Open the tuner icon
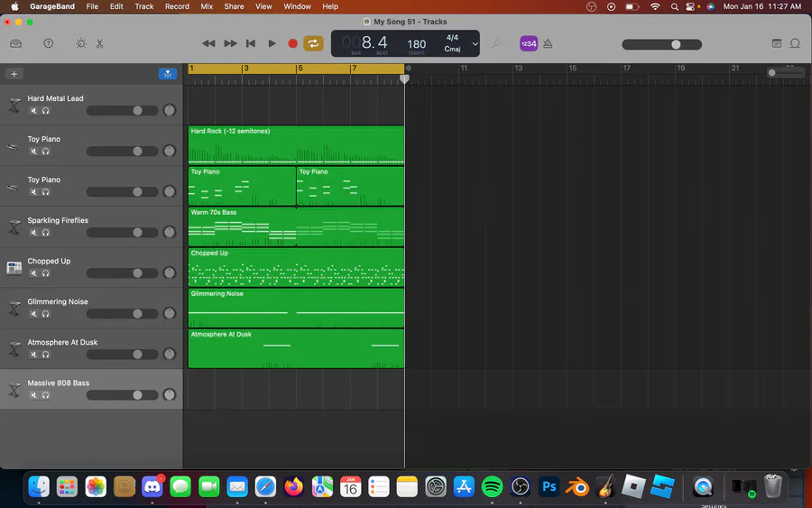 [x=496, y=43]
